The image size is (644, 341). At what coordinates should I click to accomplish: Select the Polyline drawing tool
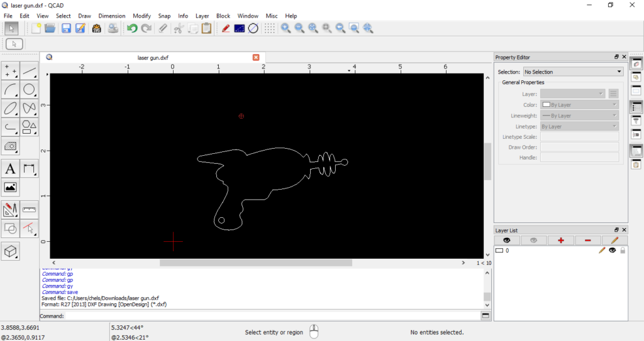pos(11,127)
